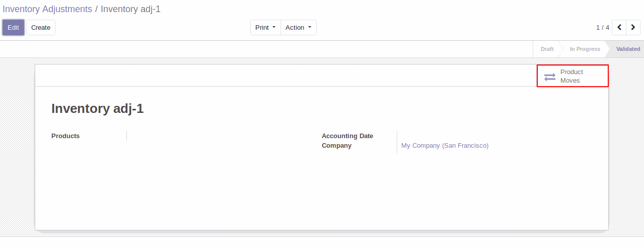The height and width of the screenshot is (246, 644).
Task: Click the Company field label
Action: pyautogui.click(x=336, y=146)
